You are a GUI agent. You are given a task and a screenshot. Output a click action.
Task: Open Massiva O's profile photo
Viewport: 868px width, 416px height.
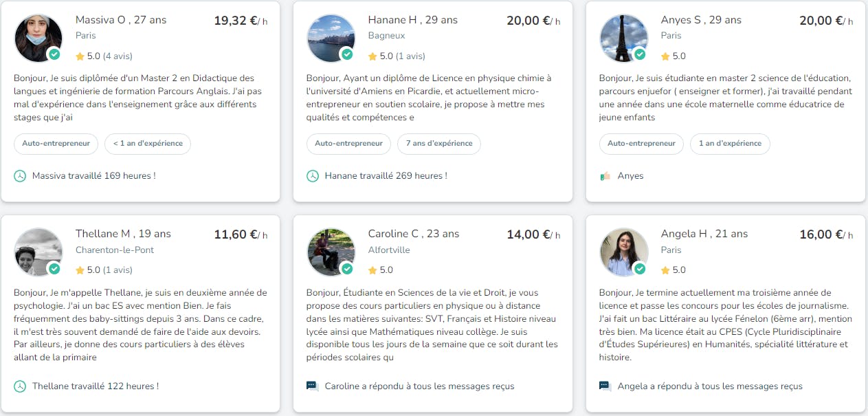click(x=38, y=39)
